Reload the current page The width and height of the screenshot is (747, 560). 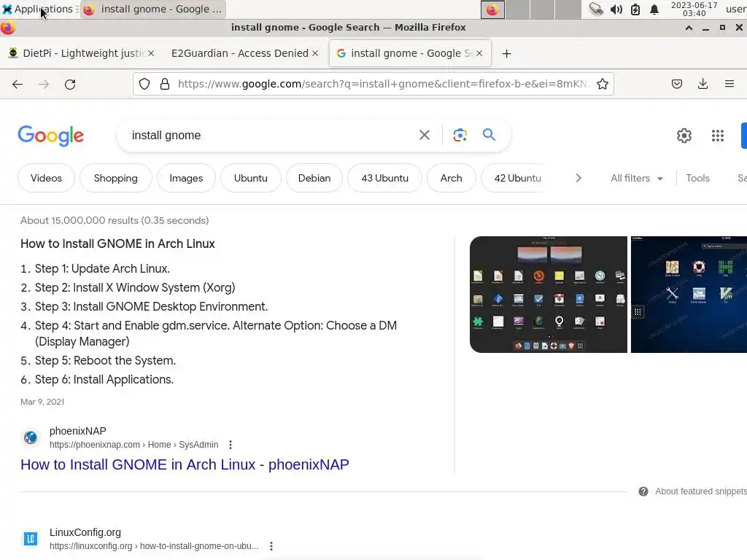pyautogui.click(x=70, y=85)
